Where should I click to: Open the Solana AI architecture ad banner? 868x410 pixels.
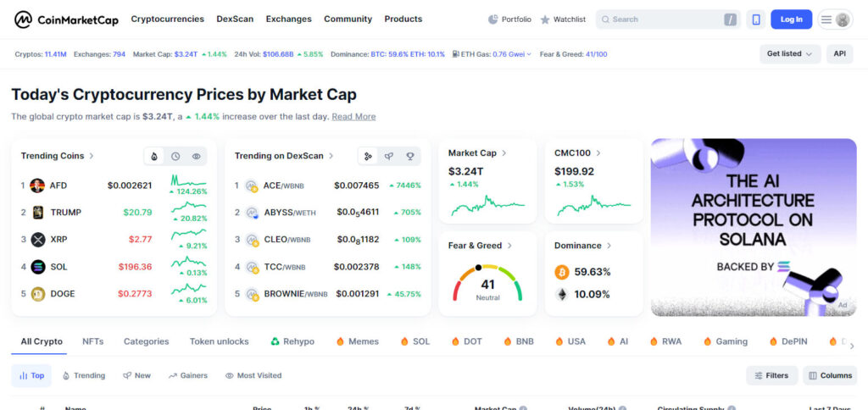(x=754, y=227)
